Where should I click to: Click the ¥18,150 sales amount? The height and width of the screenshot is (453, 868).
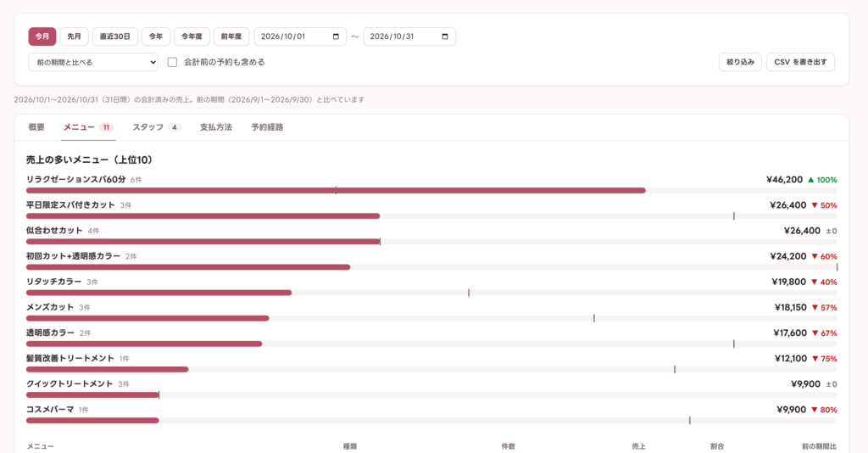[791, 307]
